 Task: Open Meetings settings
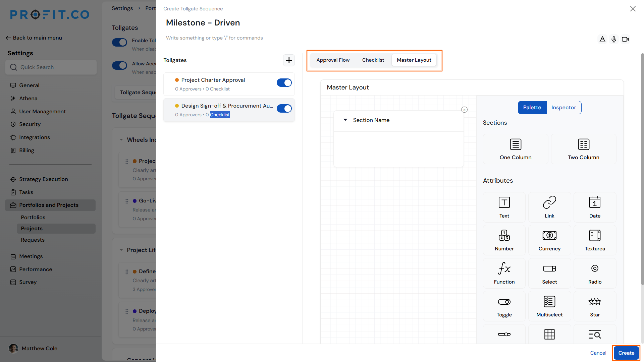[x=31, y=256]
